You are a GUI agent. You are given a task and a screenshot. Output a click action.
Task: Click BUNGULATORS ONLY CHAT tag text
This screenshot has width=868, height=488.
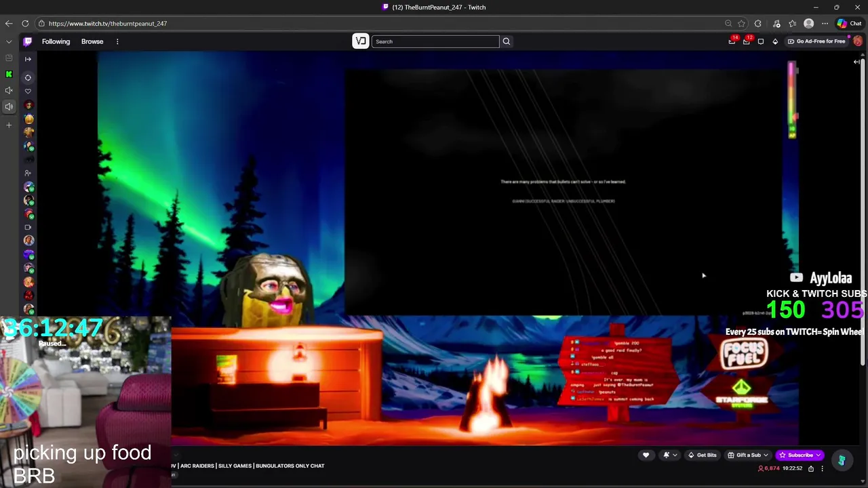(x=290, y=466)
